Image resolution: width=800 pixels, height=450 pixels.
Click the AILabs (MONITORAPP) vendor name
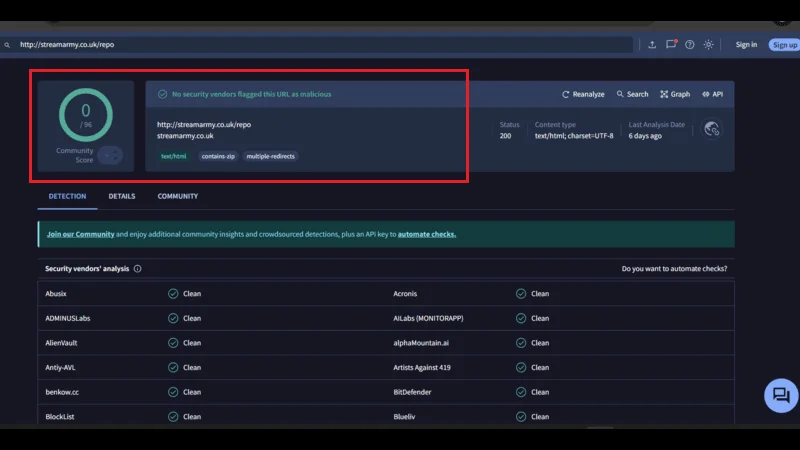pyautogui.click(x=428, y=318)
